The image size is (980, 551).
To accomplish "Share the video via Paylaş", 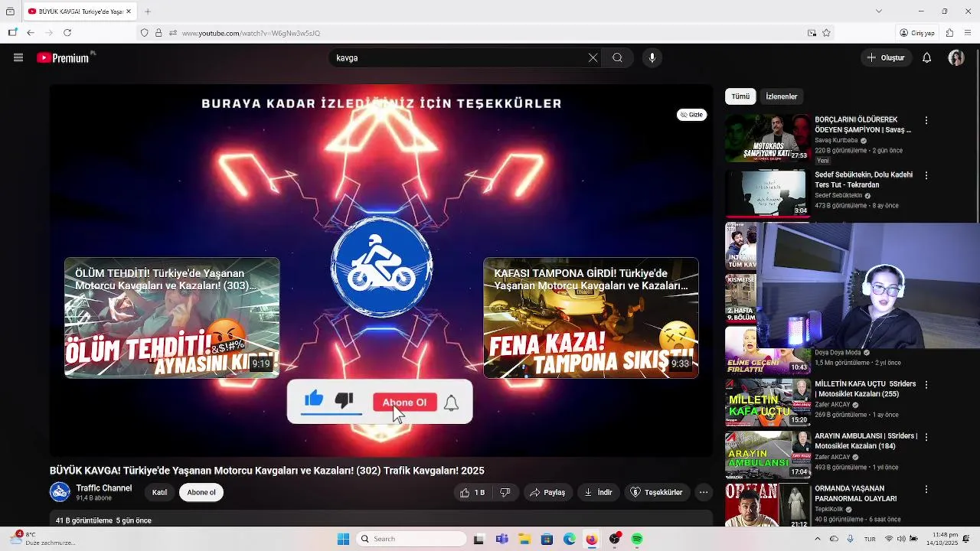I will [x=547, y=493].
